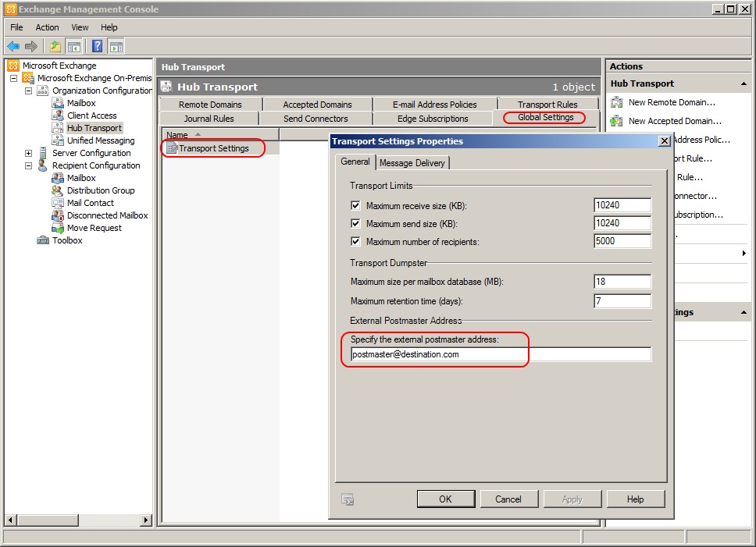Open the Journal Rules tab
This screenshot has width=756, height=547.
coord(209,119)
